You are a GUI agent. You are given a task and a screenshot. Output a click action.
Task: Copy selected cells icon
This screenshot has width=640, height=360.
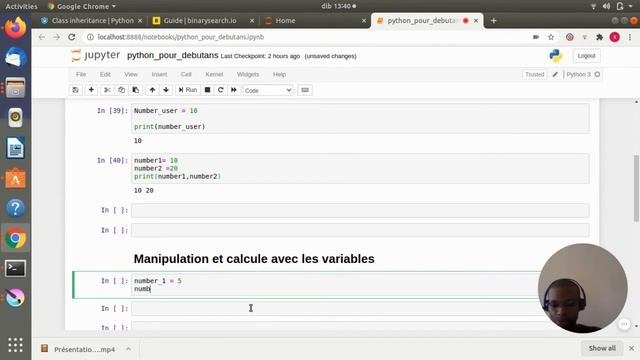click(121, 90)
